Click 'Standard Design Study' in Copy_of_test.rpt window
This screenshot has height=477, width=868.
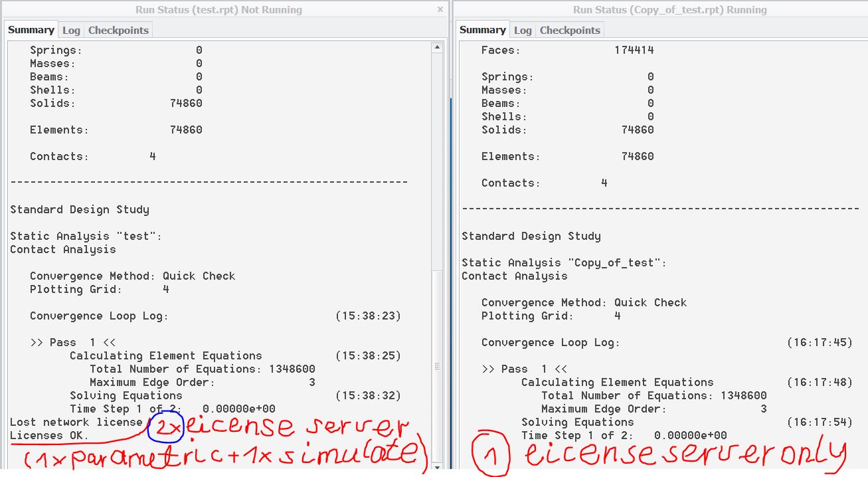[531, 236]
